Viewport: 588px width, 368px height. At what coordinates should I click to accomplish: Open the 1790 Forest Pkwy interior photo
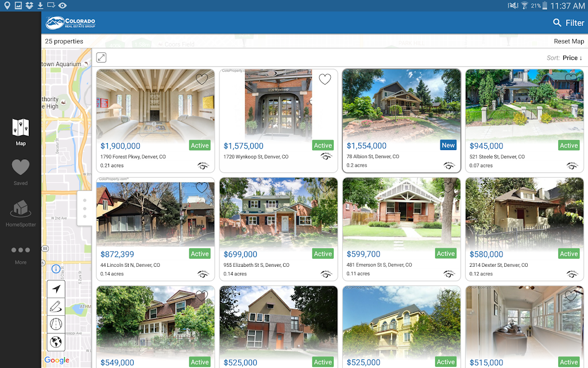(x=155, y=104)
